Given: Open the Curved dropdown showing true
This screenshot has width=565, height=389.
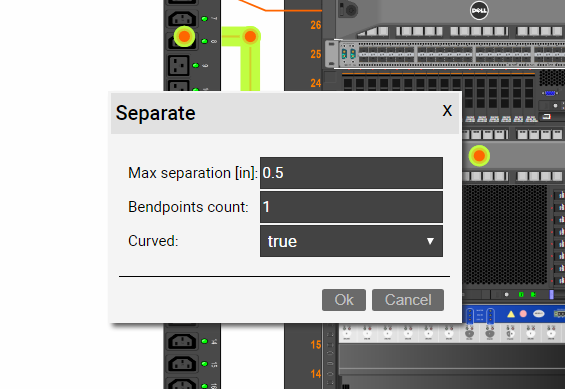Looking at the screenshot, I should [x=351, y=241].
